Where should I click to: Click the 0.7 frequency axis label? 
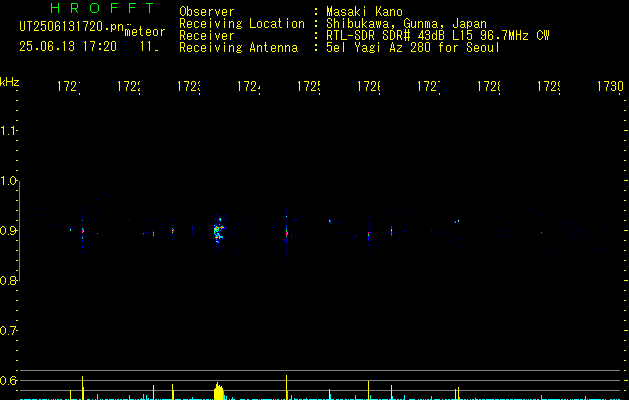(x=8, y=331)
